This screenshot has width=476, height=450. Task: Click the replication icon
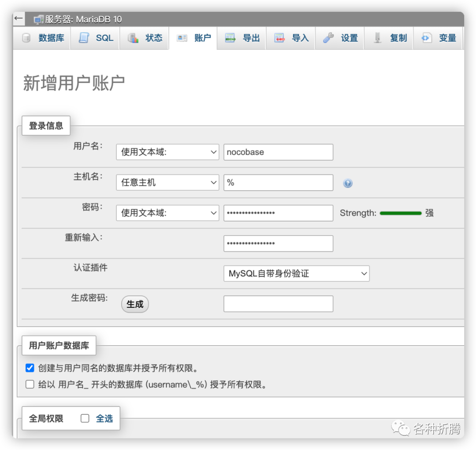click(377, 38)
